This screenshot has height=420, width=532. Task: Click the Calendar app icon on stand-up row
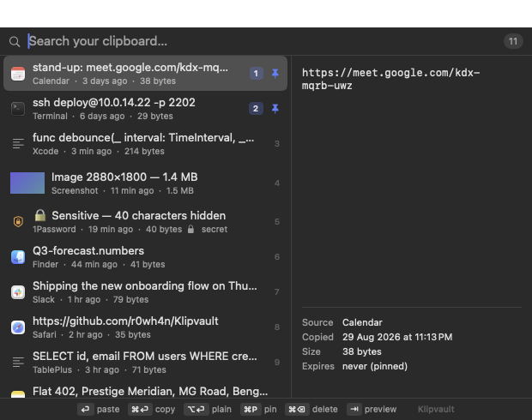tap(18, 74)
